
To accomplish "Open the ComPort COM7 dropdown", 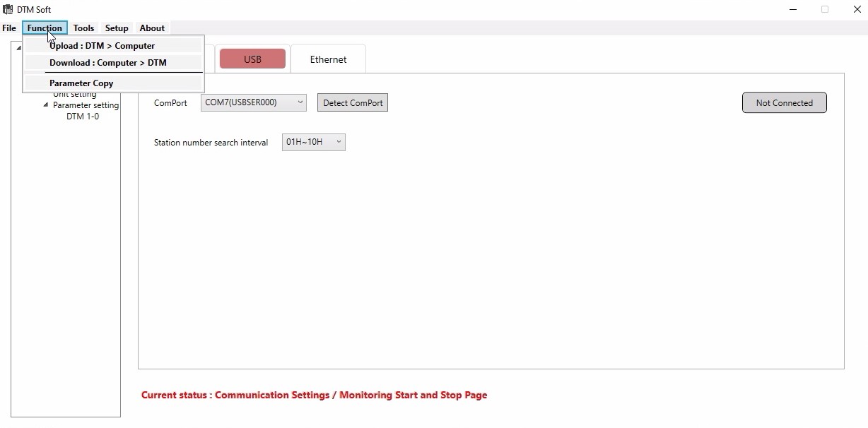I will 254,102.
